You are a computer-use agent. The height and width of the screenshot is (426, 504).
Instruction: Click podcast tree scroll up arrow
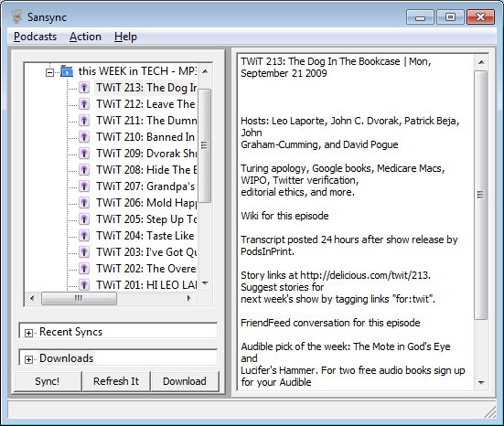pos(205,71)
